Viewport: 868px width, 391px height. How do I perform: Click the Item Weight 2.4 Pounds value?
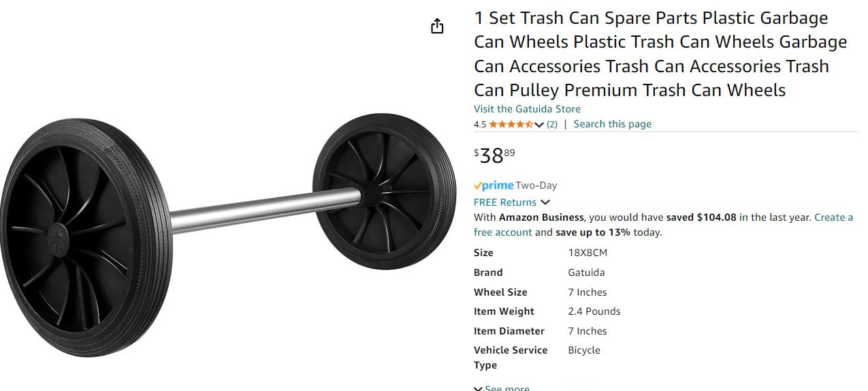click(x=594, y=311)
